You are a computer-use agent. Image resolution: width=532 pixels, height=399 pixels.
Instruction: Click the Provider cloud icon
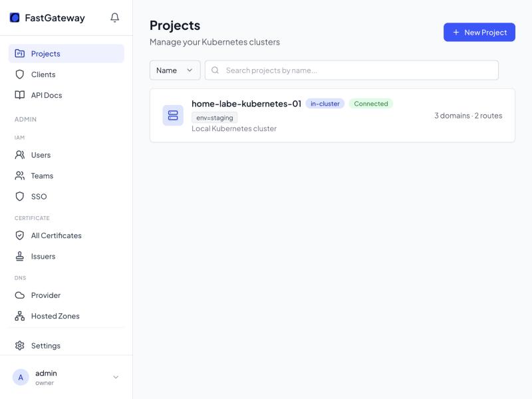(20, 295)
